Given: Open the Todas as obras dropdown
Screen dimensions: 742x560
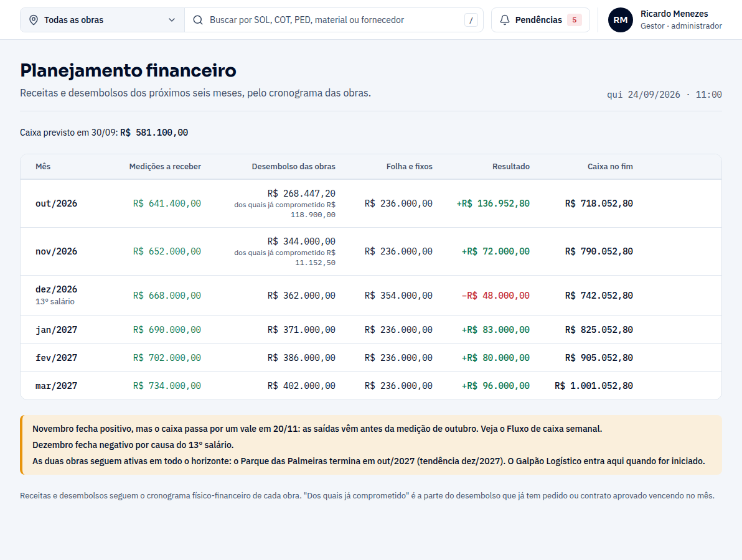Looking at the screenshot, I should point(102,20).
